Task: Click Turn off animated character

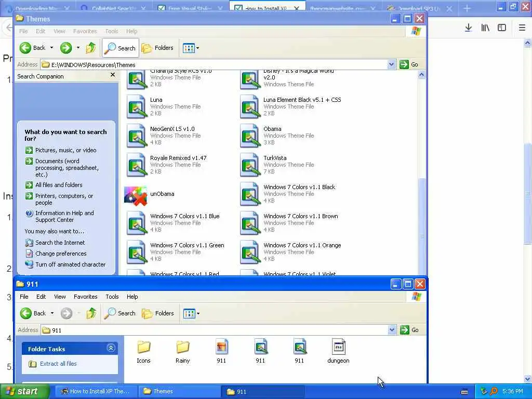Action: coord(70,264)
